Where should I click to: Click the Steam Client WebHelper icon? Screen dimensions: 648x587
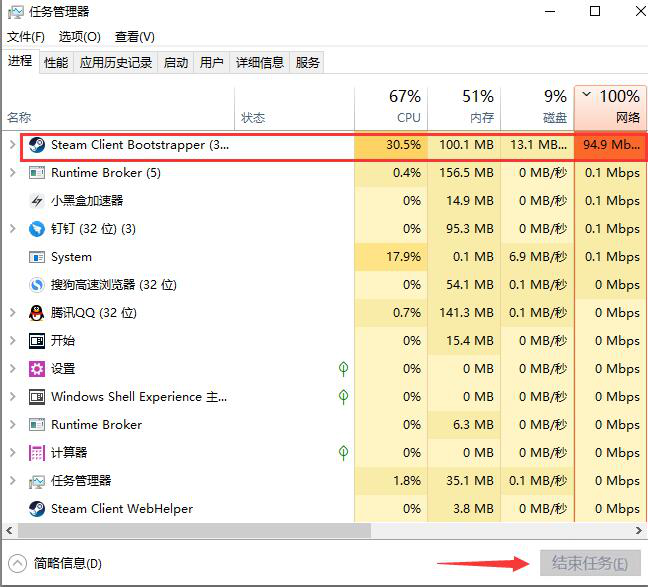click(37, 509)
